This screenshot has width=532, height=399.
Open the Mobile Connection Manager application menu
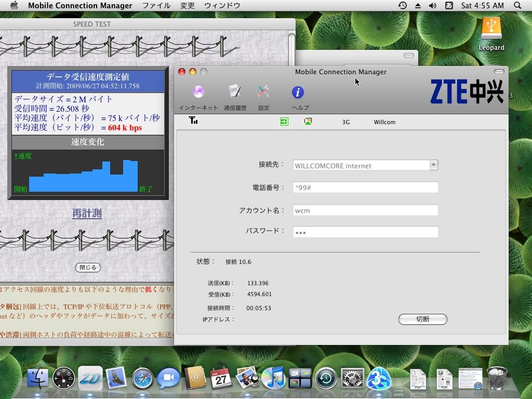[80, 5]
